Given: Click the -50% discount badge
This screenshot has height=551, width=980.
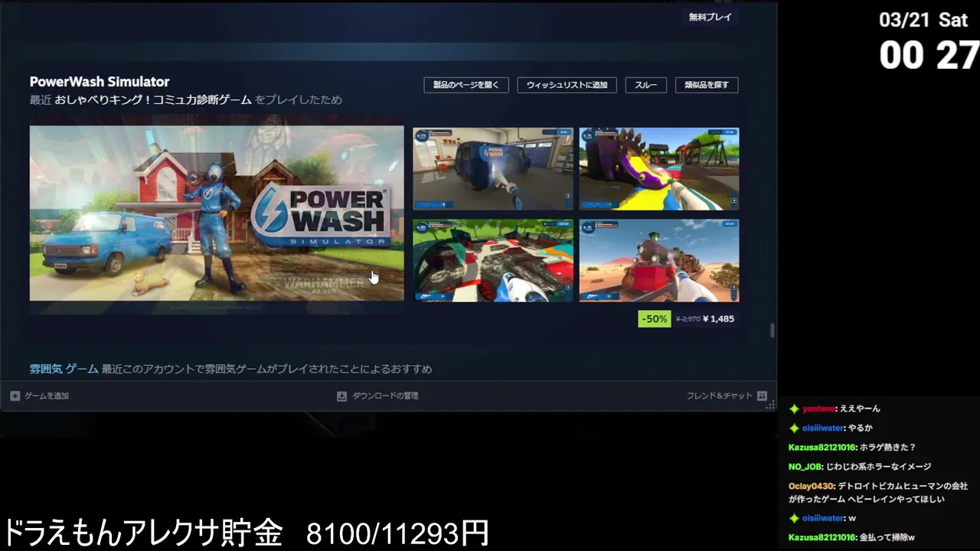Looking at the screenshot, I should 655,318.
